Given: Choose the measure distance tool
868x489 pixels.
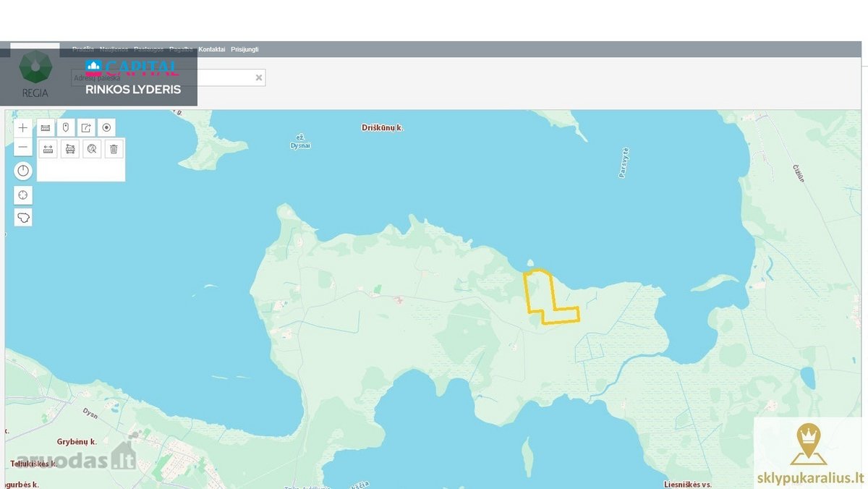Looking at the screenshot, I should pos(48,149).
